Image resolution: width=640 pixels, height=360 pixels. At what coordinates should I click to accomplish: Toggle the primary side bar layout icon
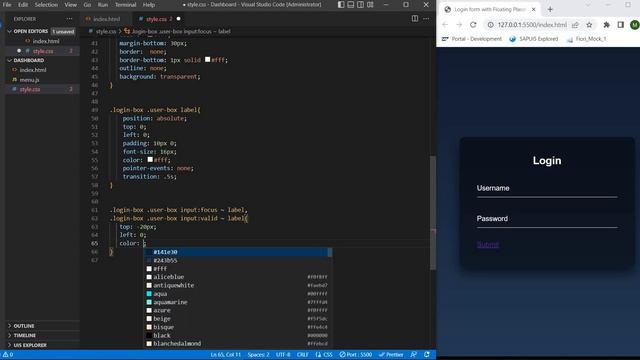point(341,5)
